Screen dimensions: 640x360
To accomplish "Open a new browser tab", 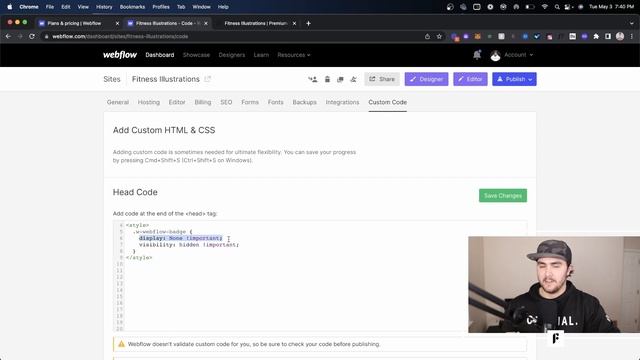I will [x=309, y=23].
